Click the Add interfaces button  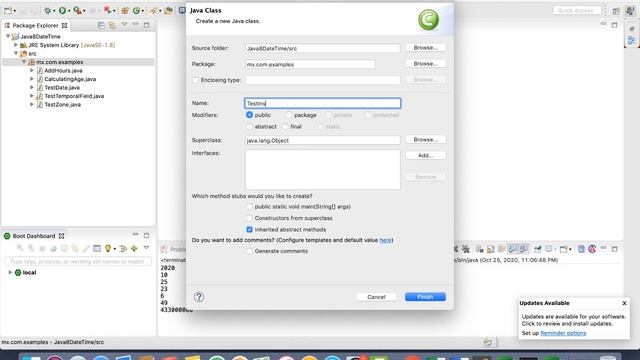click(x=426, y=156)
